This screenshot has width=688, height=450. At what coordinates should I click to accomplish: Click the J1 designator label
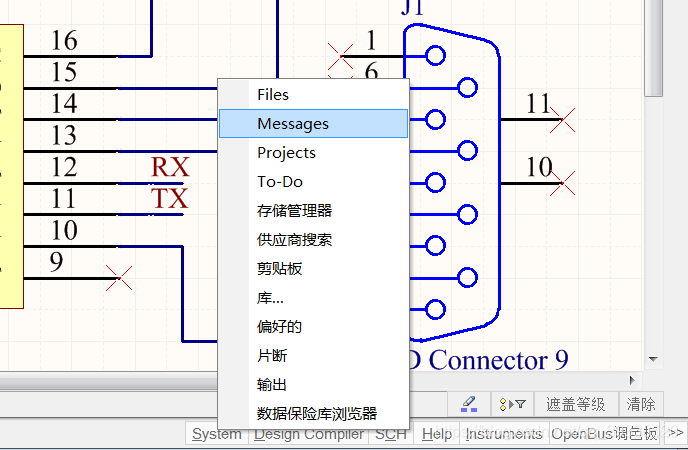click(412, 7)
